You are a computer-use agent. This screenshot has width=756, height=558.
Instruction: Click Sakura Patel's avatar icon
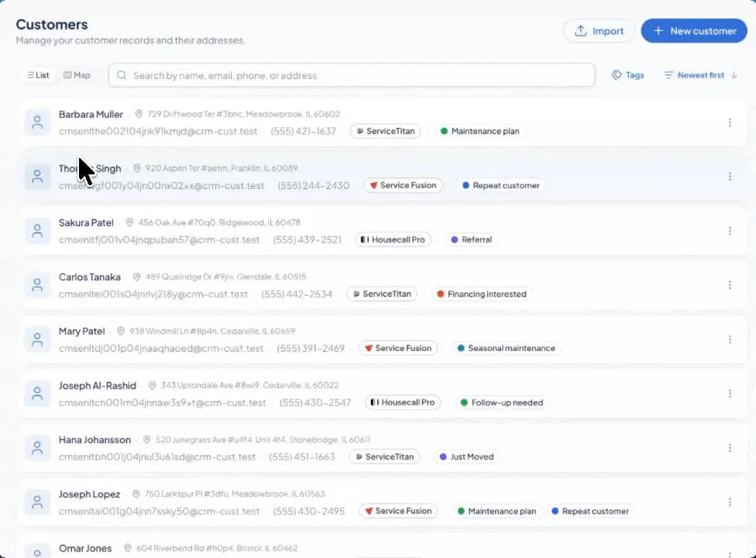pos(37,231)
